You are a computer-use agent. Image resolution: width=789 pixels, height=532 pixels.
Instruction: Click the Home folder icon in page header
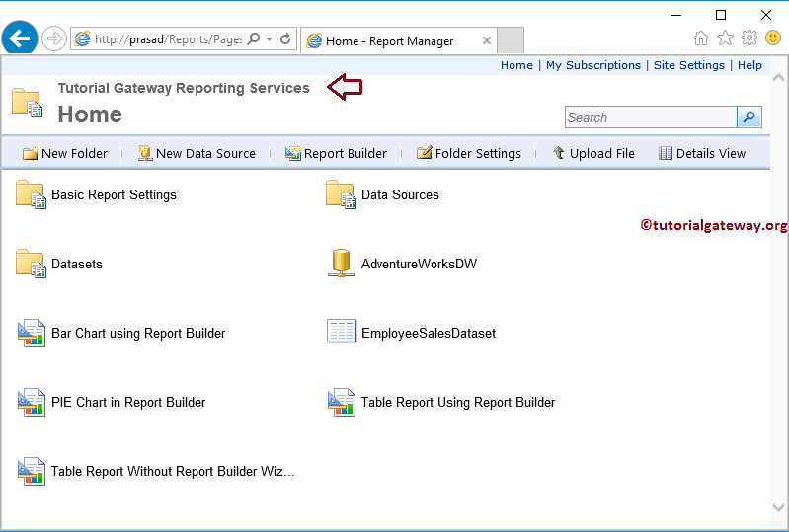(x=28, y=102)
